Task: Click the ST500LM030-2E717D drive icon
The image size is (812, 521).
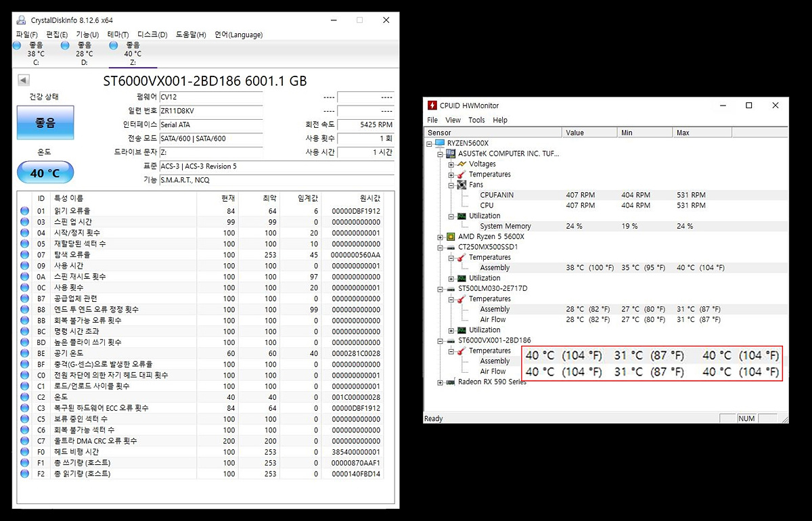Action: tap(451, 288)
